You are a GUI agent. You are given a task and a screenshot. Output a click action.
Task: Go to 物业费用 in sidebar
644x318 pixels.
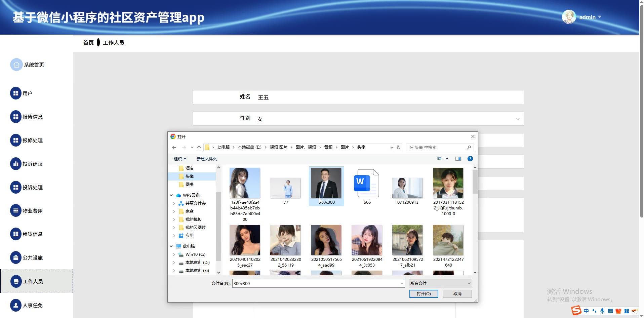pos(32,211)
